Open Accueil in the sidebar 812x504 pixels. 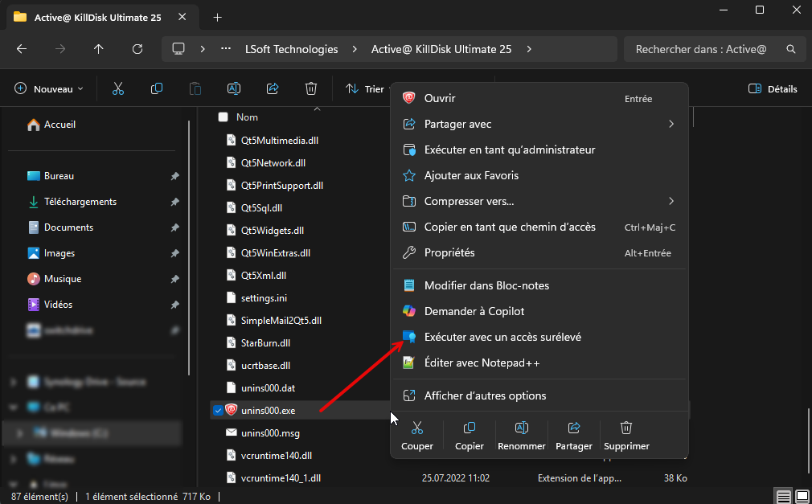click(x=51, y=125)
